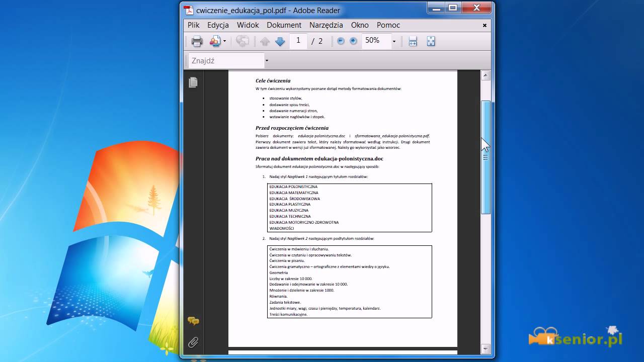The height and width of the screenshot is (362, 644).
Task: Click the collaborate people-and-document icon
Action: [x=215, y=41]
